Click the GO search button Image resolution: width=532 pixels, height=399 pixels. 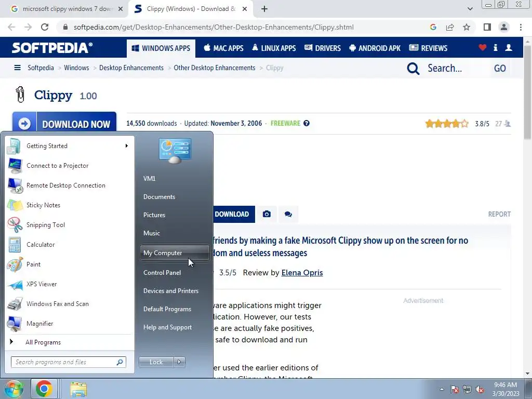click(500, 68)
